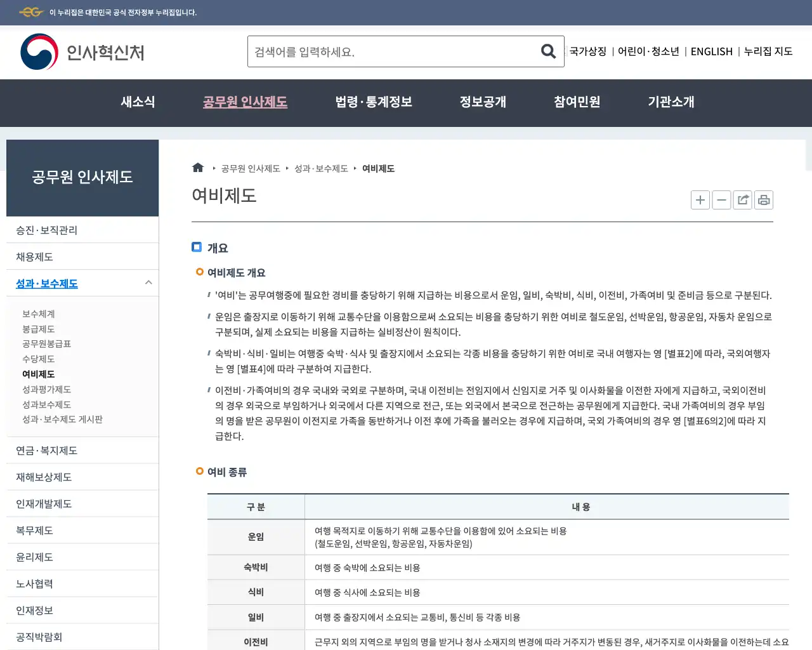Print page with printer icon
812x650 pixels.
[764, 200]
